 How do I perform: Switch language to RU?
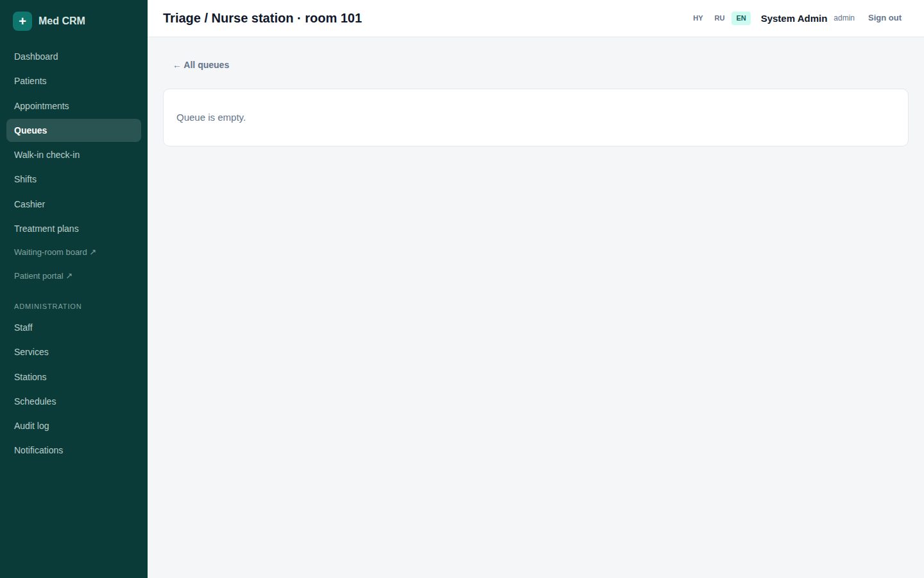[719, 18]
